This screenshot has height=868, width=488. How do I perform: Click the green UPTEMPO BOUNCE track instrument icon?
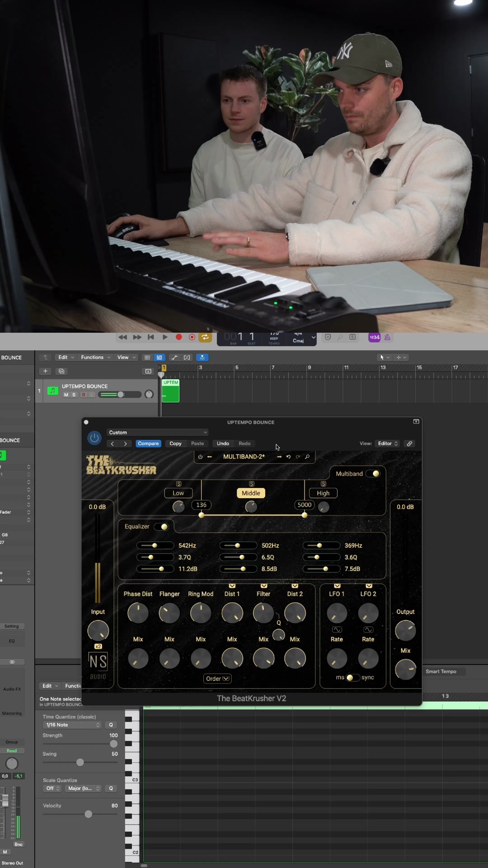click(52, 391)
